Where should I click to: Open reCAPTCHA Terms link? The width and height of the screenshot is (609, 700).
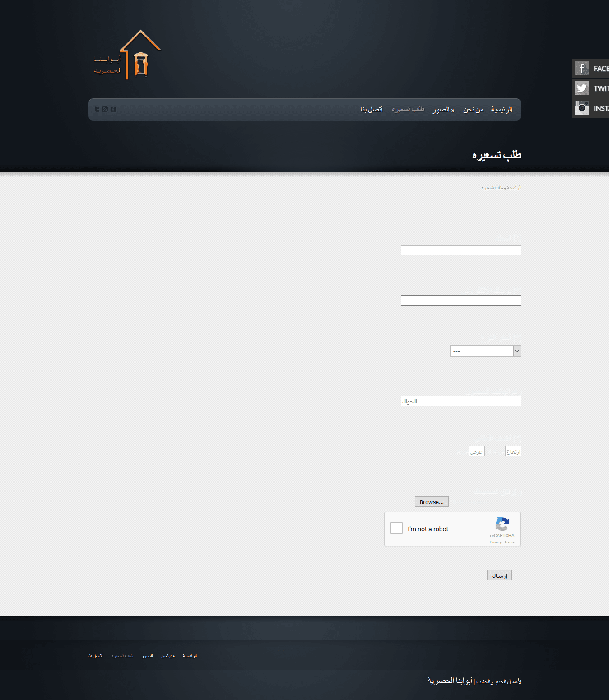[509, 542]
